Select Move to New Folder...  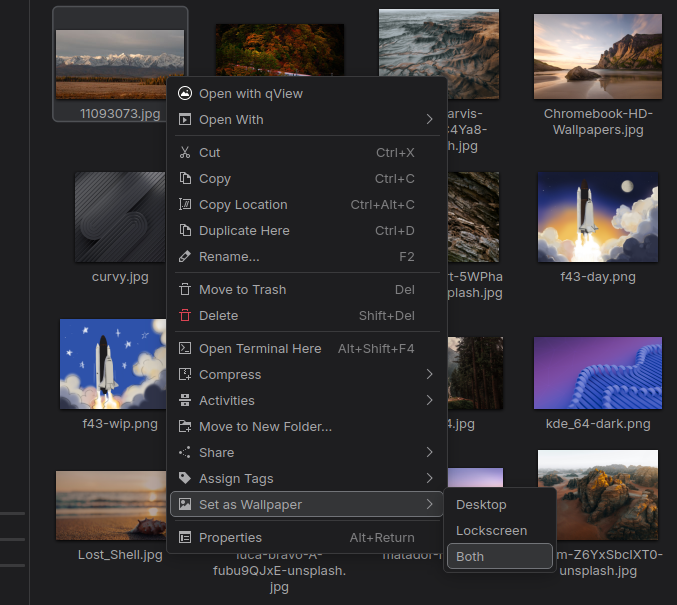(307, 427)
